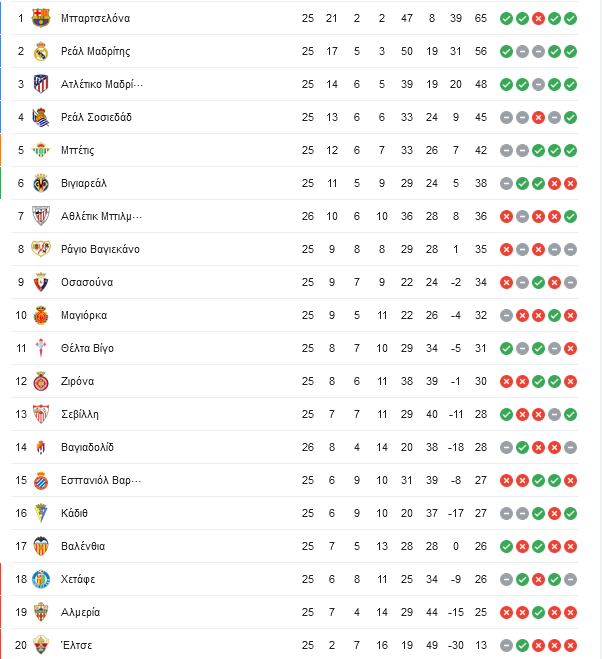The width and height of the screenshot is (602, 659).
Task: Select the Αλμερία team name
Action: tap(80, 612)
